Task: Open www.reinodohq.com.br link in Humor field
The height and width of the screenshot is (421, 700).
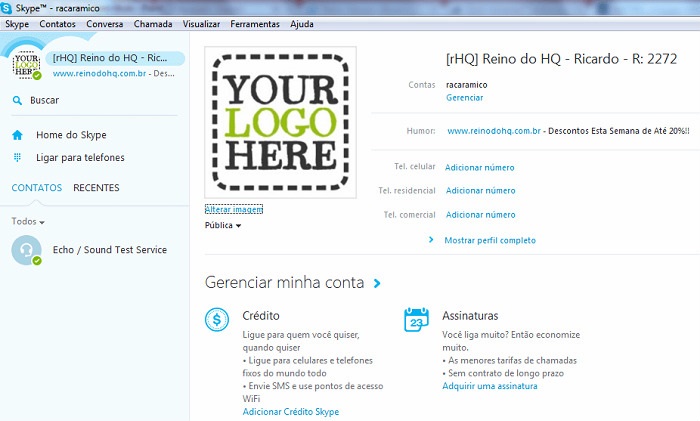Action: pyautogui.click(x=494, y=131)
